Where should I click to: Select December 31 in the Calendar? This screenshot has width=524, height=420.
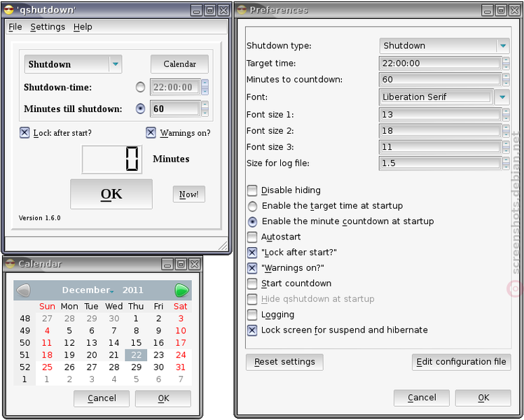click(181, 367)
